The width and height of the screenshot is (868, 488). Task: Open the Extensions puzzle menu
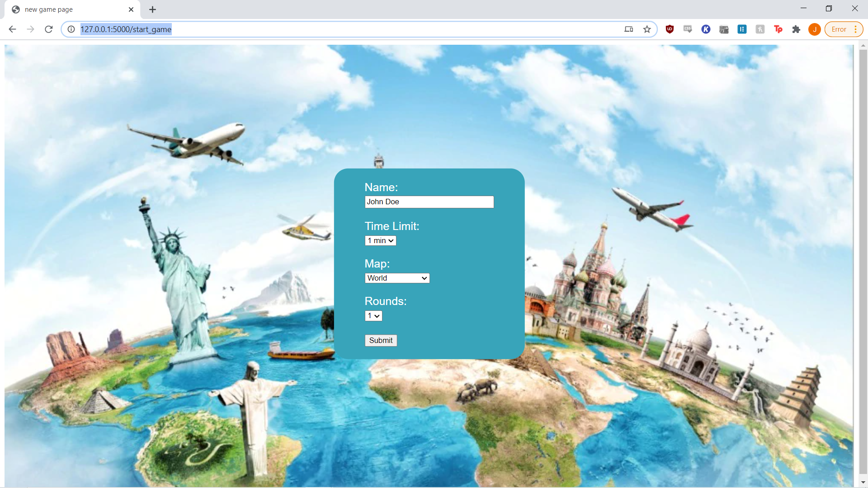tap(796, 29)
